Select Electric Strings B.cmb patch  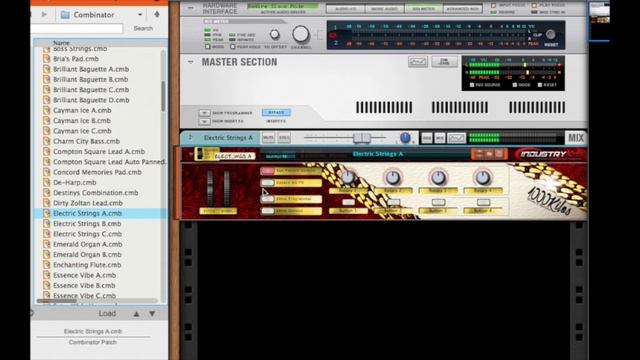87,224
